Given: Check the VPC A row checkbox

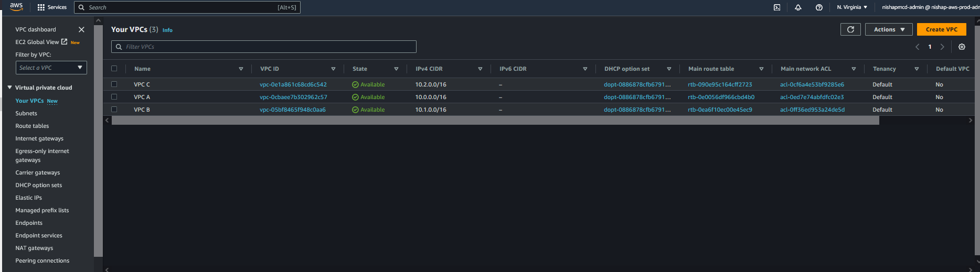Looking at the screenshot, I should pos(114,97).
